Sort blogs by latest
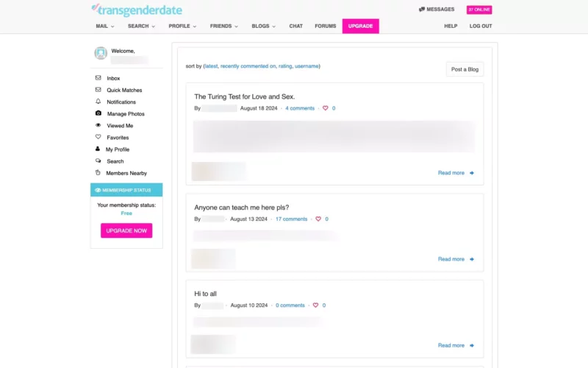Viewport: 588px width, 368px height. pyautogui.click(x=211, y=66)
